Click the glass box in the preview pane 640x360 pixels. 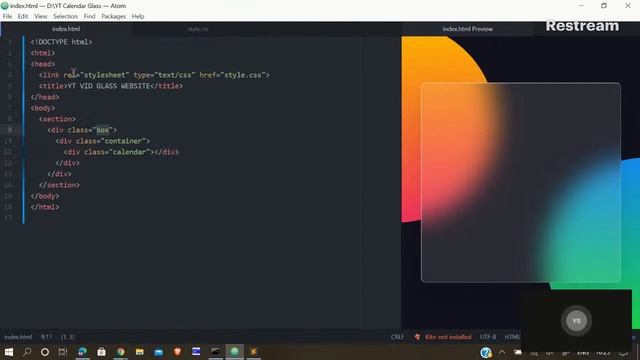click(521, 182)
